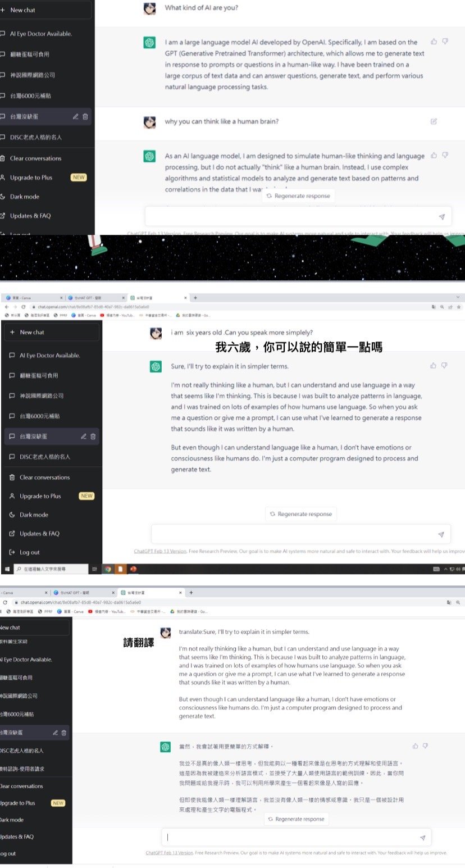Thumbs down the "As an AI language model" reply
This screenshot has width=465, height=868.
(445, 155)
